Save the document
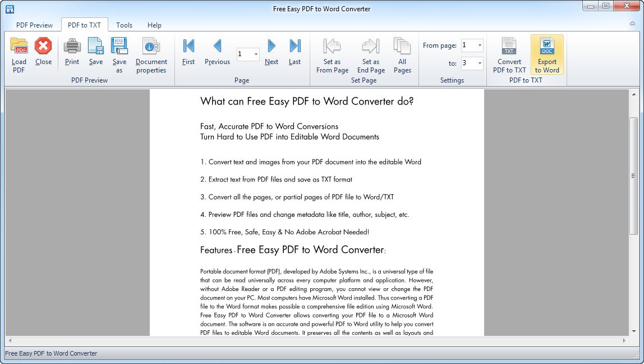This screenshot has width=644, height=364. [95, 54]
